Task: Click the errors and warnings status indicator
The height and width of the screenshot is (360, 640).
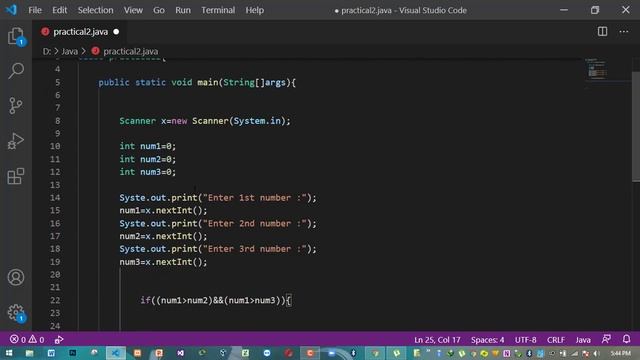Action: coord(27,340)
